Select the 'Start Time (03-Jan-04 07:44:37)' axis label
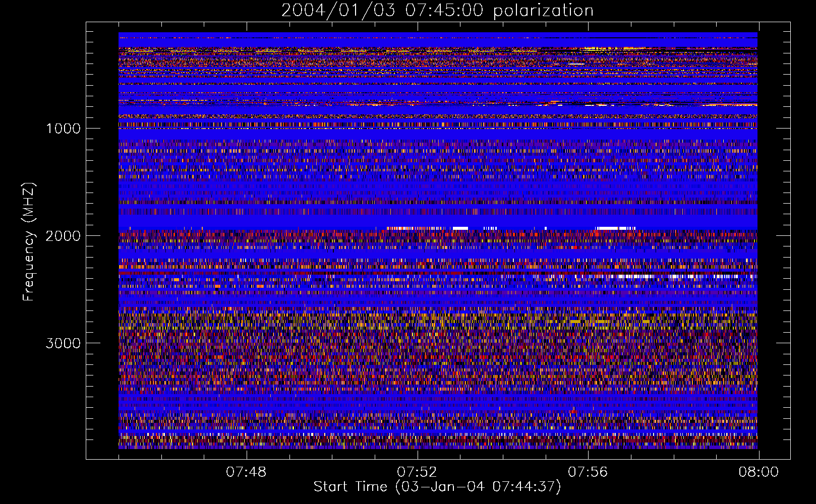 click(437, 487)
